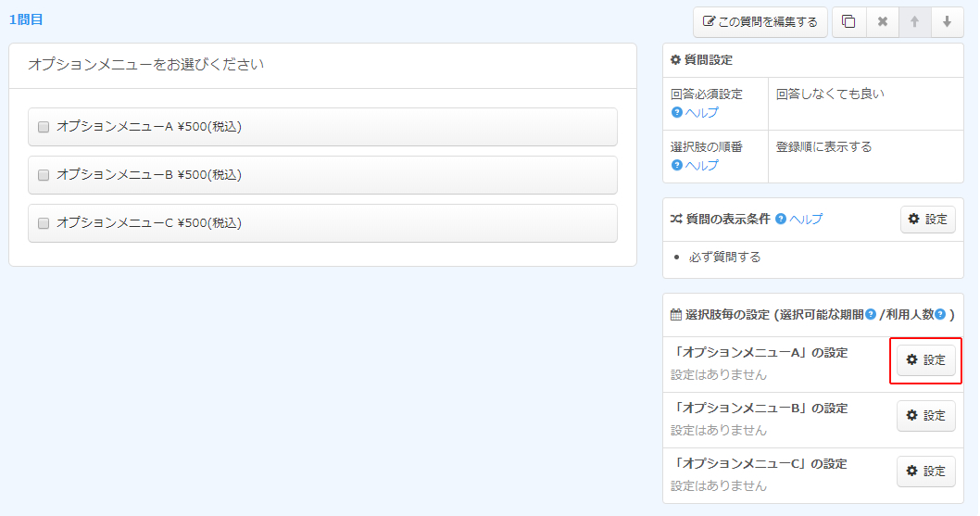Click the duplicate question icon
The image size is (980, 516).
849,22
